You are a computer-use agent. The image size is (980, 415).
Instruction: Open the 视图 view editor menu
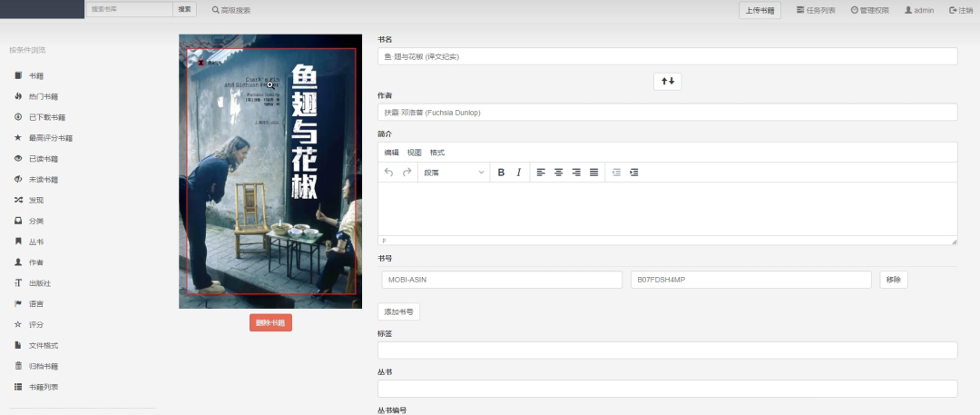point(415,152)
